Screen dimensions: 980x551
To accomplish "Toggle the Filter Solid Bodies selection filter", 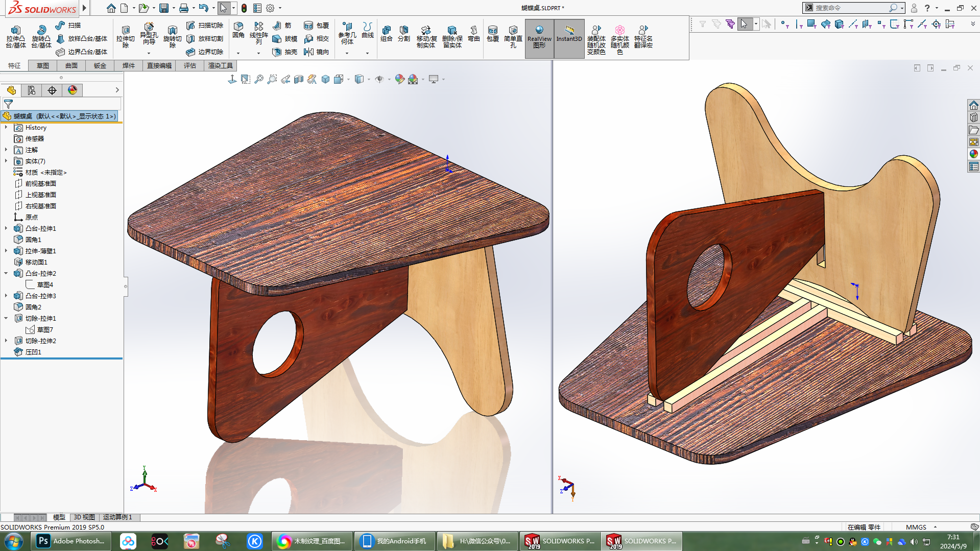I will point(839,24).
